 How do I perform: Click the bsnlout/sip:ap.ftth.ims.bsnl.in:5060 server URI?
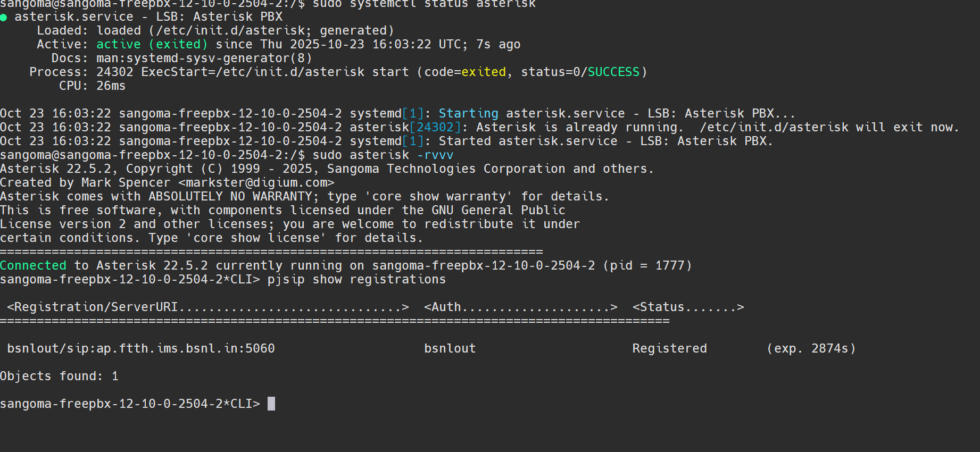[141, 348]
